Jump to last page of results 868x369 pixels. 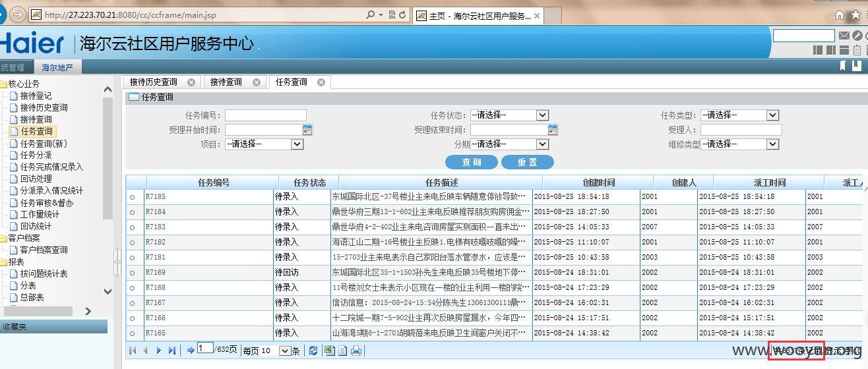click(x=172, y=351)
